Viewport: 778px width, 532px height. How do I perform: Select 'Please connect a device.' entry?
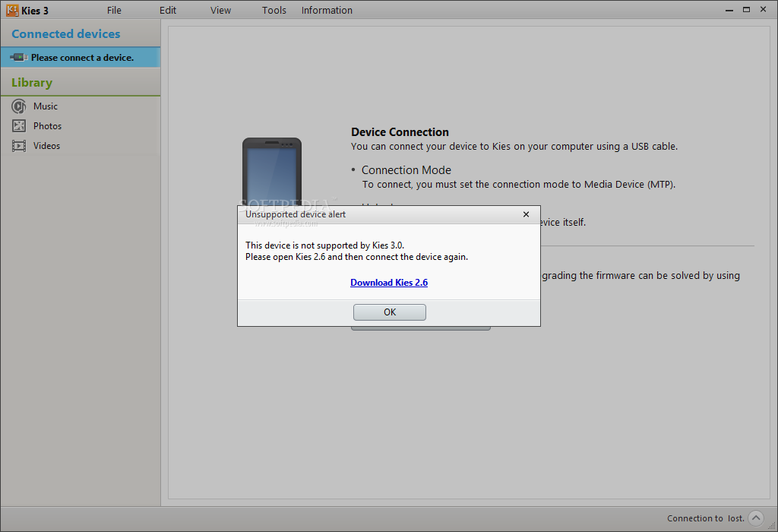[81, 58]
